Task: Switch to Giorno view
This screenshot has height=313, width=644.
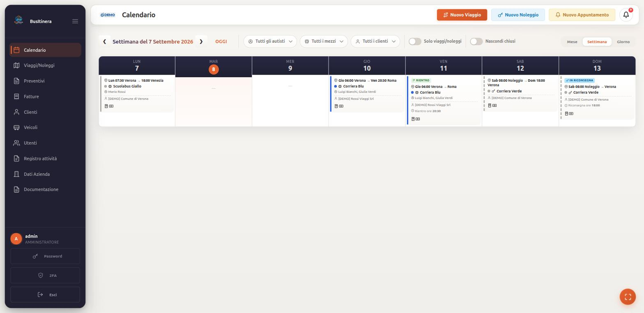Action: coord(623,42)
